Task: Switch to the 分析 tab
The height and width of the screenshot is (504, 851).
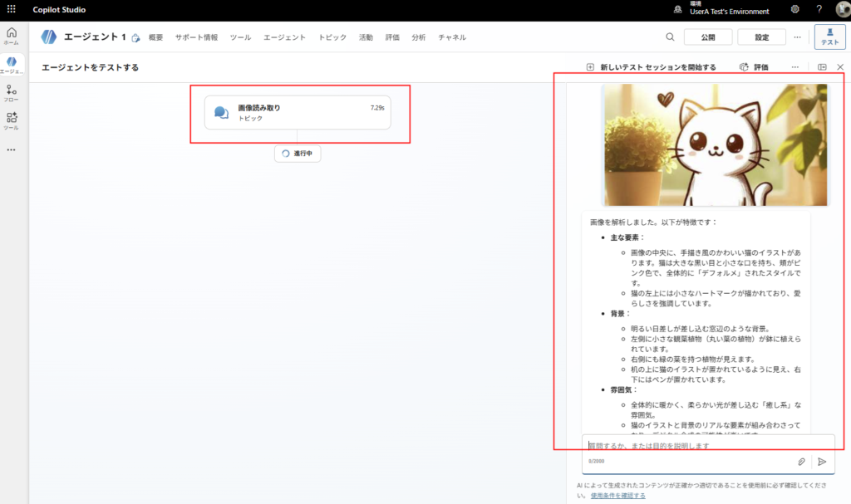Action: click(419, 37)
